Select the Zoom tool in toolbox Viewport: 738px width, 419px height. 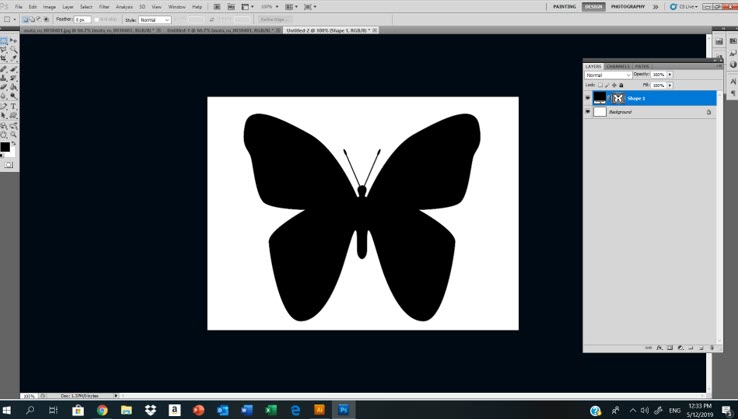13,135
